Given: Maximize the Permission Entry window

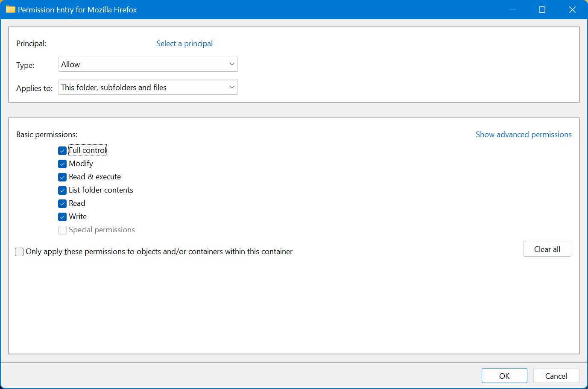Looking at the screenshot, I should coord(542,9).
